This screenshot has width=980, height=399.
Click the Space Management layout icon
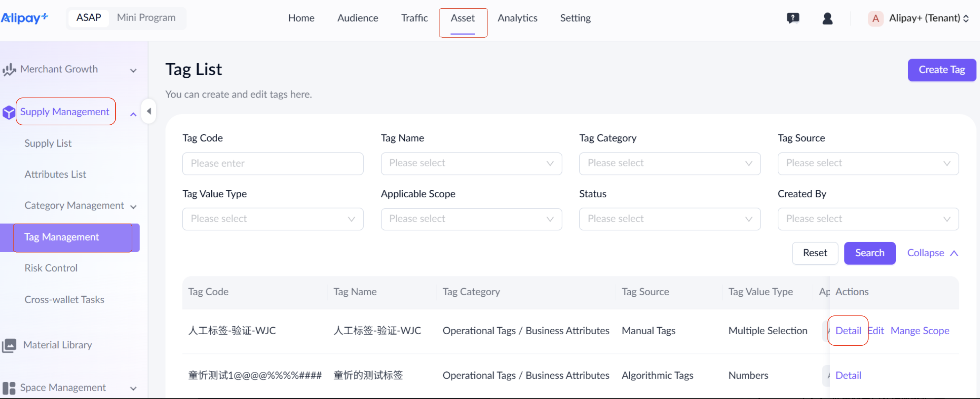(9, 388)
